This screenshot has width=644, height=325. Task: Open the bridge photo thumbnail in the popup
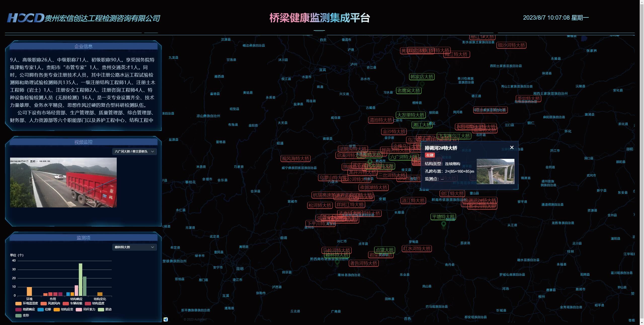(495, 171)
